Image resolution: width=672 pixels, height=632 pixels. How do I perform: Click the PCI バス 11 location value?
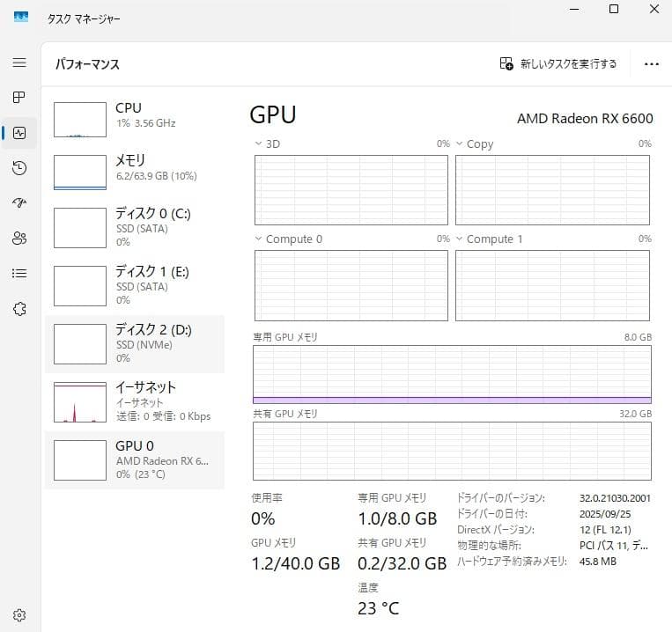pos(614,546)
